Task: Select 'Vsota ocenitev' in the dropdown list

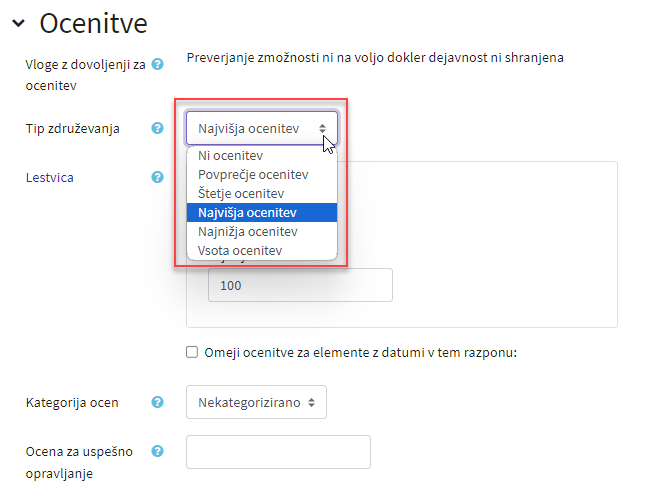Action: 240,250
